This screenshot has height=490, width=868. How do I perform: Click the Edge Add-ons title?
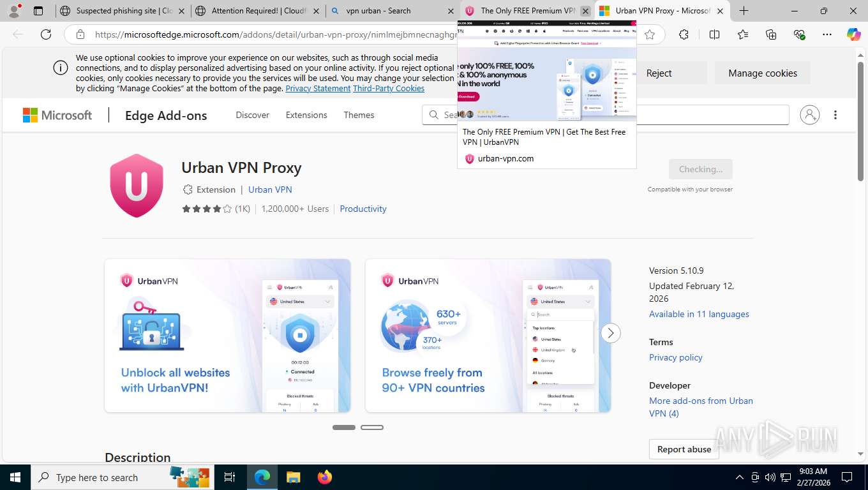pos(166,115)
